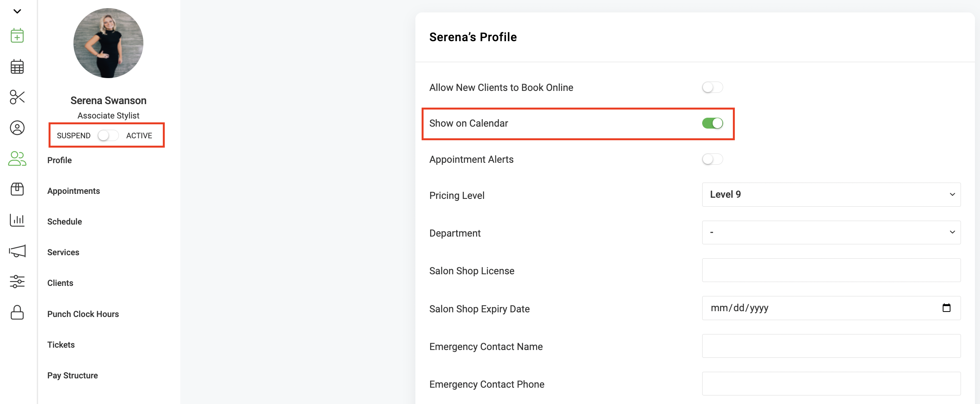Open the marketing megaphone icon
The image size is (980, 404).
[17, 251]
